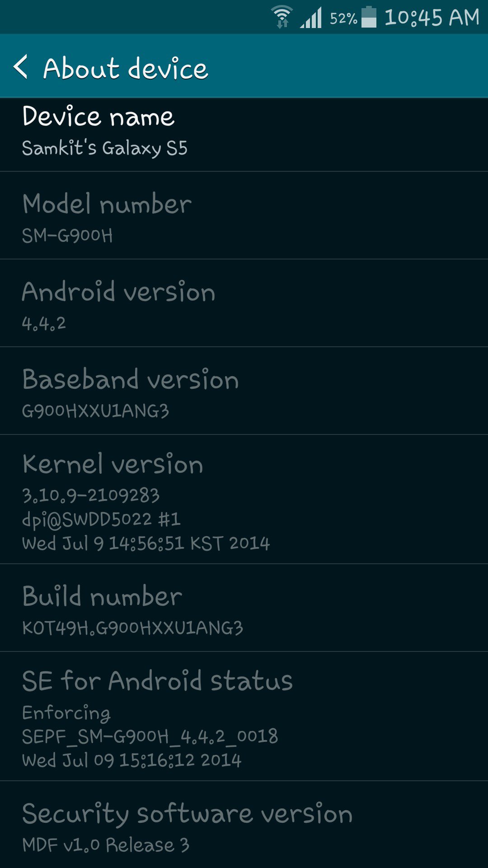Tap the back arrow icon
The image size is (488, 868).
tap(21, 67)
